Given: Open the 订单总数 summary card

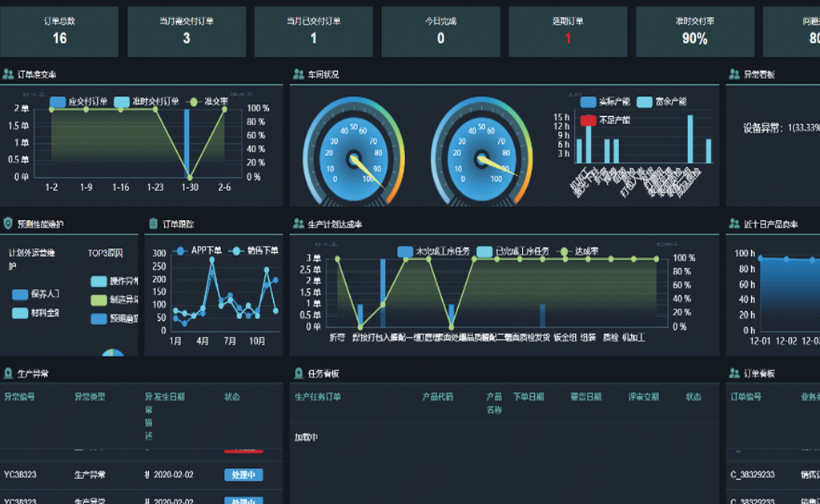Looking at the screenshot, I should pos(59,31).
